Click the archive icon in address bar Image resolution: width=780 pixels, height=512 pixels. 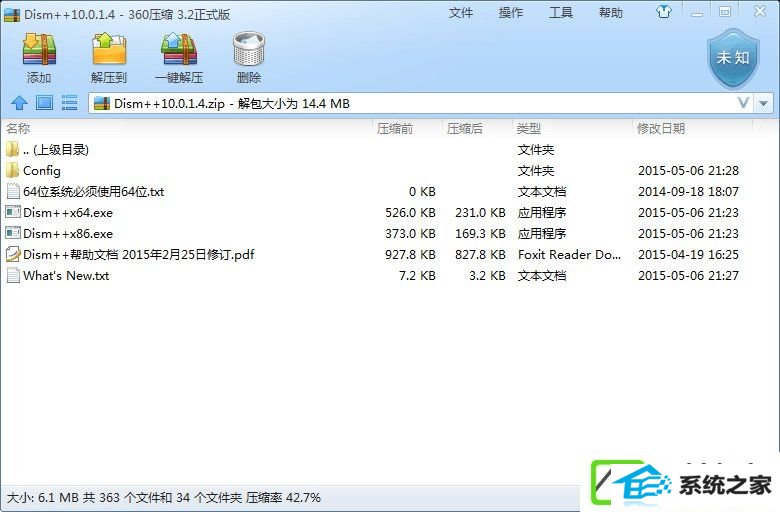point(101,103)
